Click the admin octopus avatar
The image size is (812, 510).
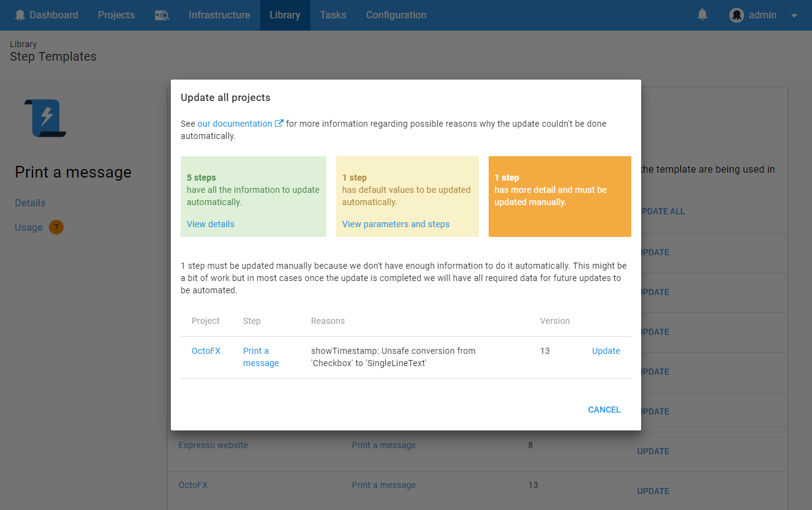tap(736, 15)
